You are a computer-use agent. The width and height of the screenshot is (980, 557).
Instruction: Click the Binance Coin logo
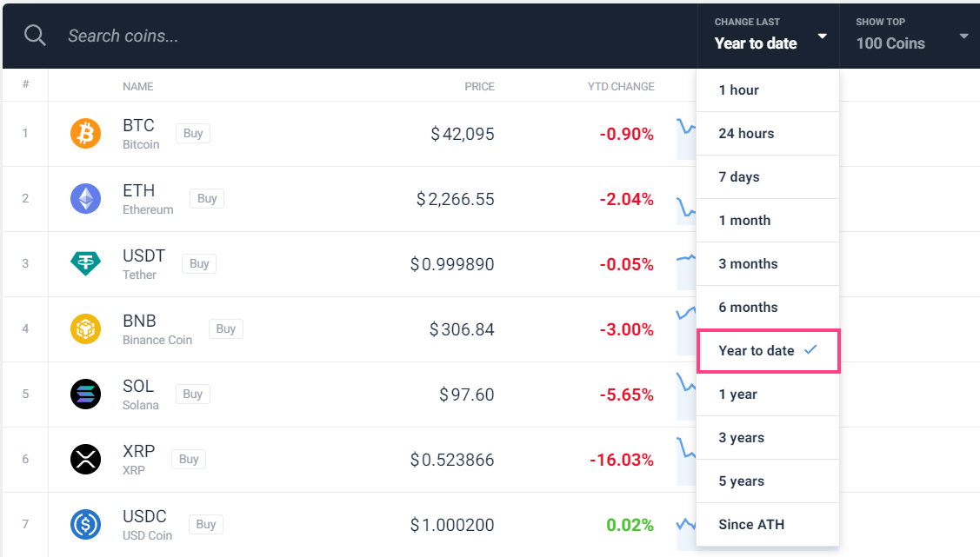click(x=85, y=328)
